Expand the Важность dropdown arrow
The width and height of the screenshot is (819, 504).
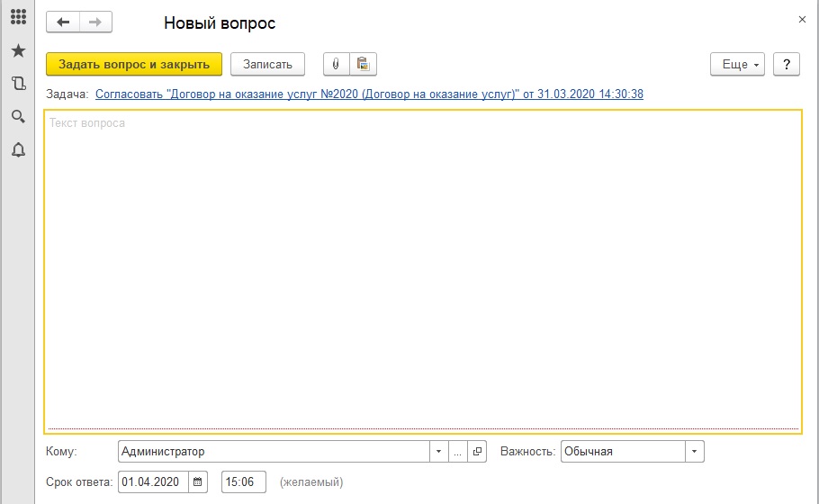(694, 451)
